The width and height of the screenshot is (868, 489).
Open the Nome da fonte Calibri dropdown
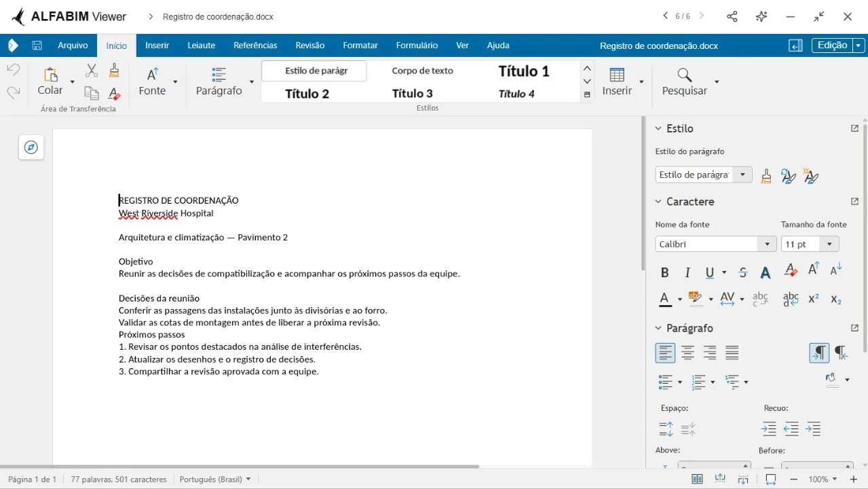pyautogui.click(x=767, y=244)
